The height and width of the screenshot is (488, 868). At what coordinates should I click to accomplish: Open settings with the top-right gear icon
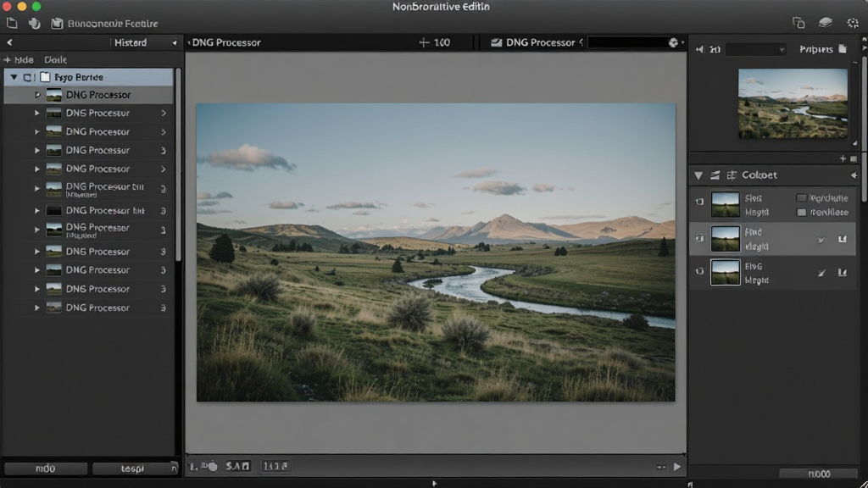click(853, 23)
